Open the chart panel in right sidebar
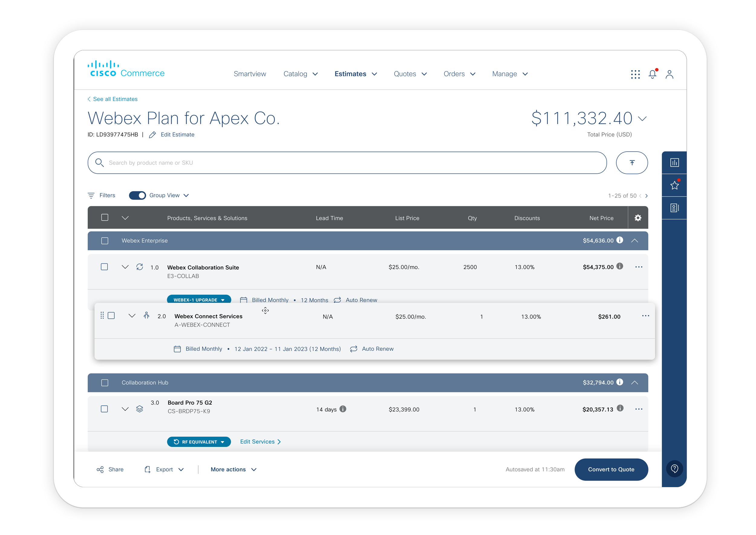The image size is (756, 535). click(674, 163)
